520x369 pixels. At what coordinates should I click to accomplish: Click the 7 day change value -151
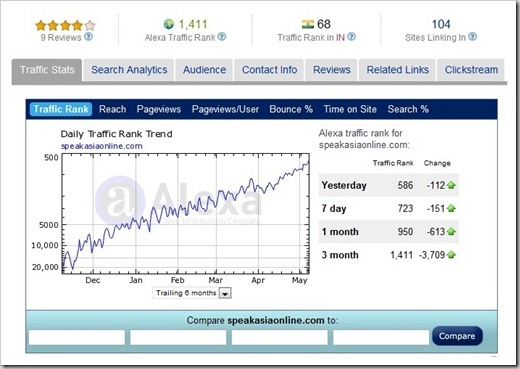(x=436, y=209)
